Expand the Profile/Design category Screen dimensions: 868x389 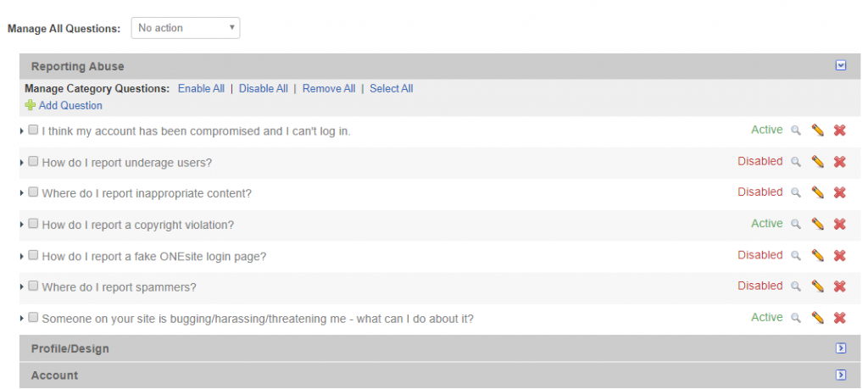840,348
